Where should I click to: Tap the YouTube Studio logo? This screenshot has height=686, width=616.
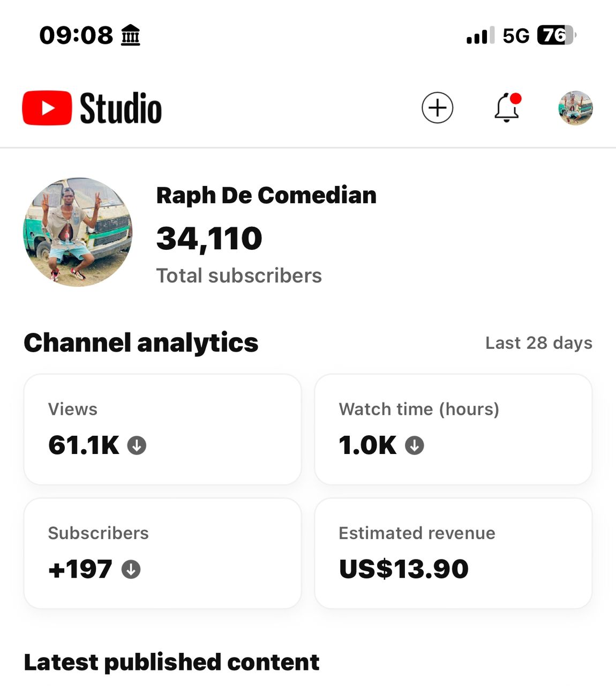[x=92, y=108]
